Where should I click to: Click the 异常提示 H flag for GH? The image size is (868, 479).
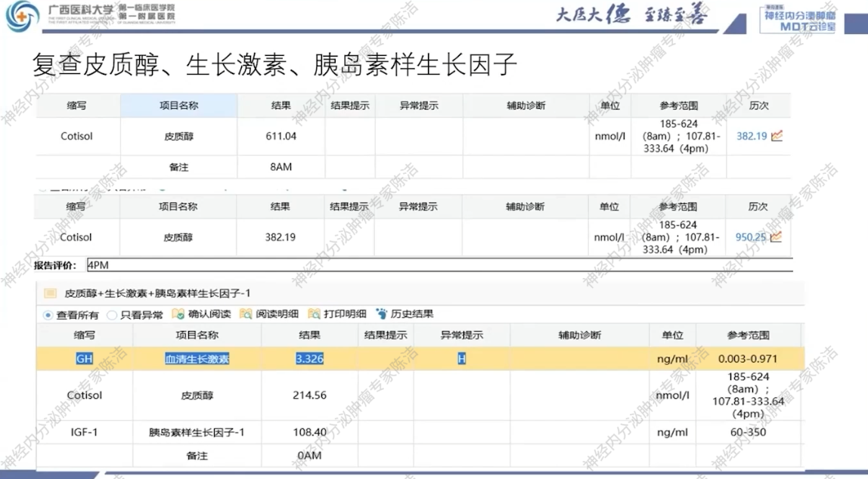coord(461,359)
